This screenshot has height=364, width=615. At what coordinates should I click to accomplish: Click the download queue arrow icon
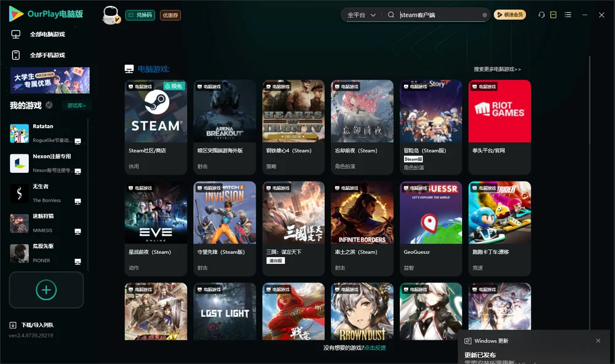pyautogui.click(x=13, y=325)
